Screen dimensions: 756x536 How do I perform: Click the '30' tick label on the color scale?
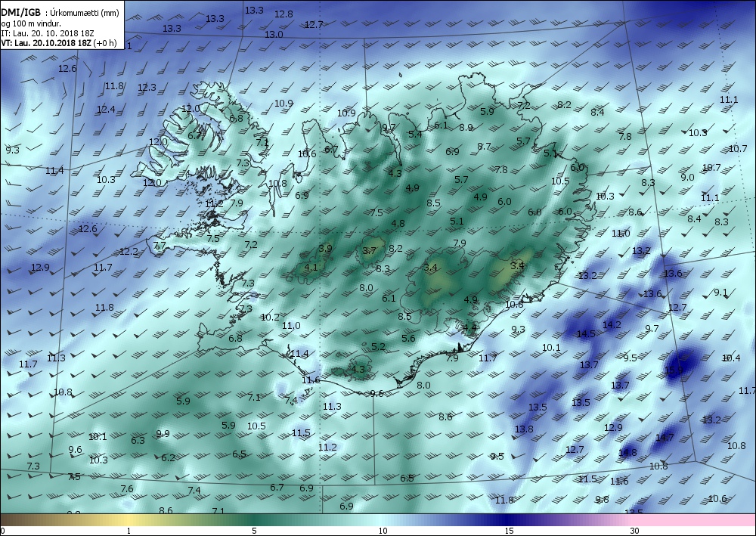(x=634, y=531)
